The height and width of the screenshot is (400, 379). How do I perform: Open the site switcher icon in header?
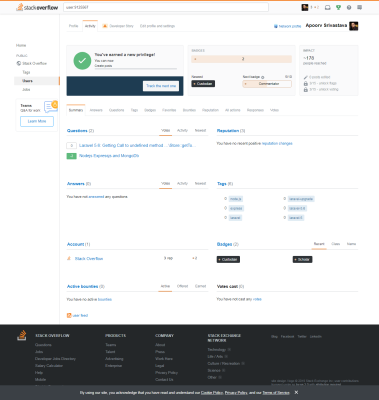[359, 7]
